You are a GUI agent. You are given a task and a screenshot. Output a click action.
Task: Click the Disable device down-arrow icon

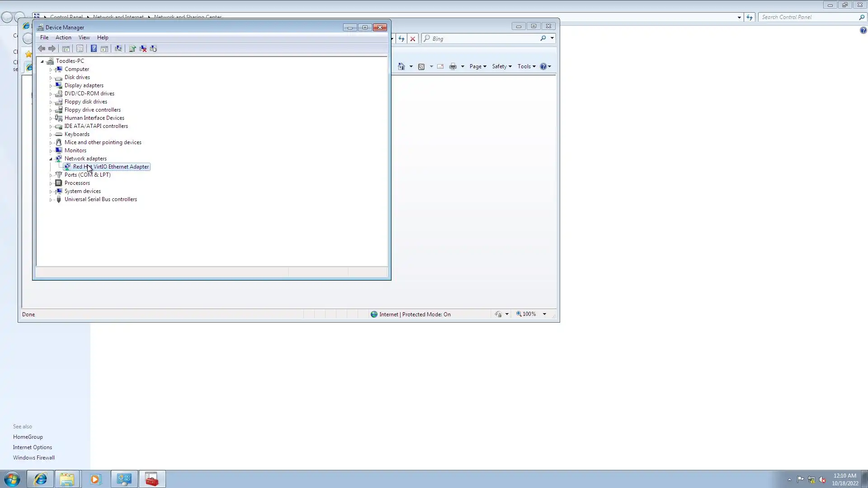153,49
